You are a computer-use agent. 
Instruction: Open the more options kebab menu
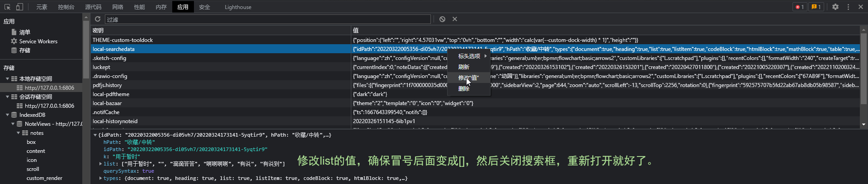click(848, 7)
